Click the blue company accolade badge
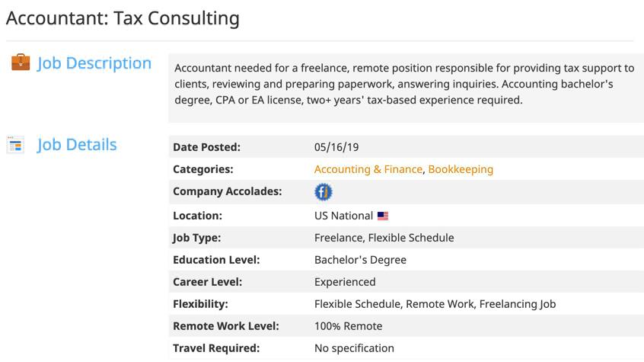This screenshot has height=362, width=644. click(x=324, y=192)
